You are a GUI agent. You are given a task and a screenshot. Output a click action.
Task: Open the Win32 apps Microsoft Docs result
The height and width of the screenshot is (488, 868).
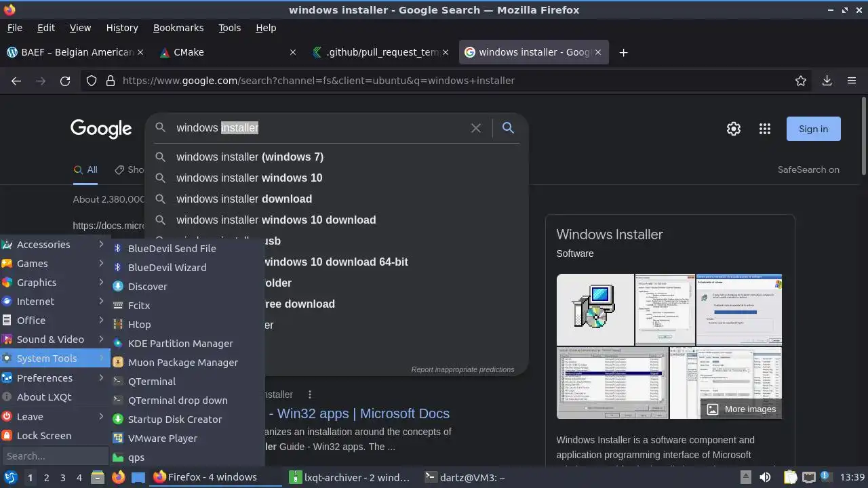359,413
